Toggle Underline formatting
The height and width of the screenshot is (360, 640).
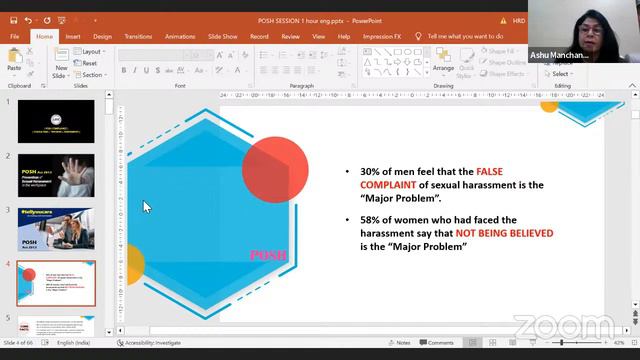146,70
